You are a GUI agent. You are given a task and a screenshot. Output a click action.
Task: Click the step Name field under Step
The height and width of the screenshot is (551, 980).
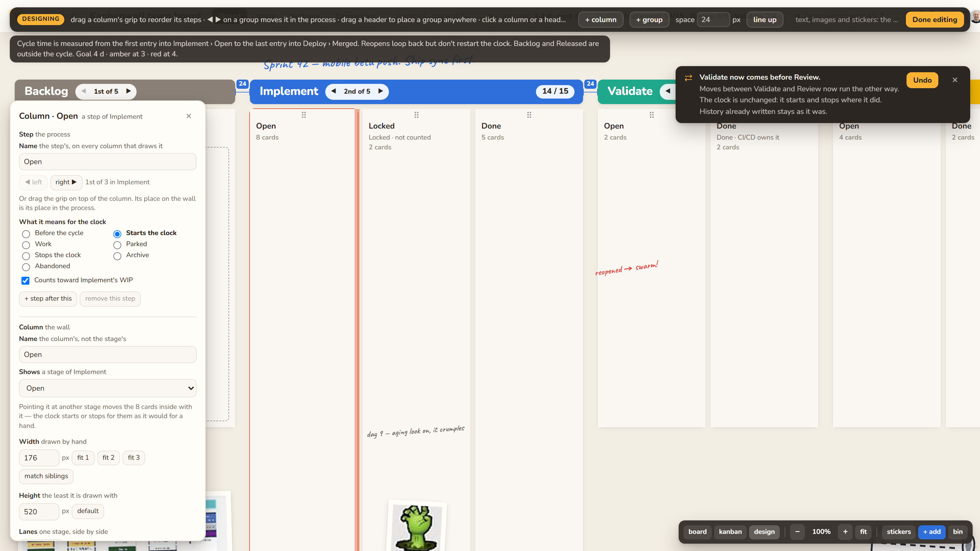click(x=108, y=162)
